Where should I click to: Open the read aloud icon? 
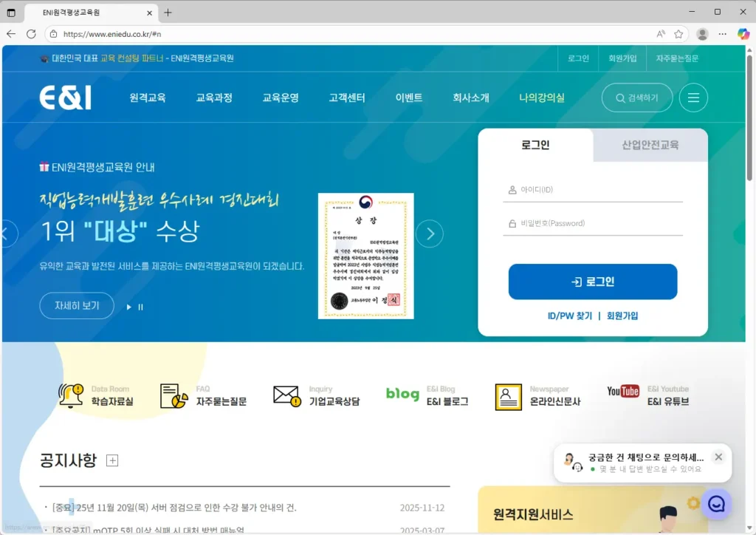click(x=661, y=34)
